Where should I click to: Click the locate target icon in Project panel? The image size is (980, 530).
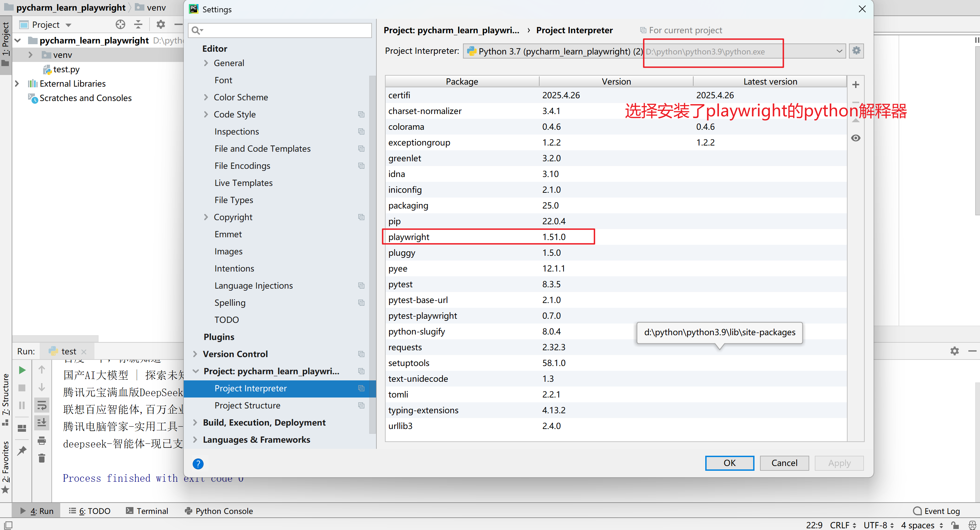(x=120, y=25)
